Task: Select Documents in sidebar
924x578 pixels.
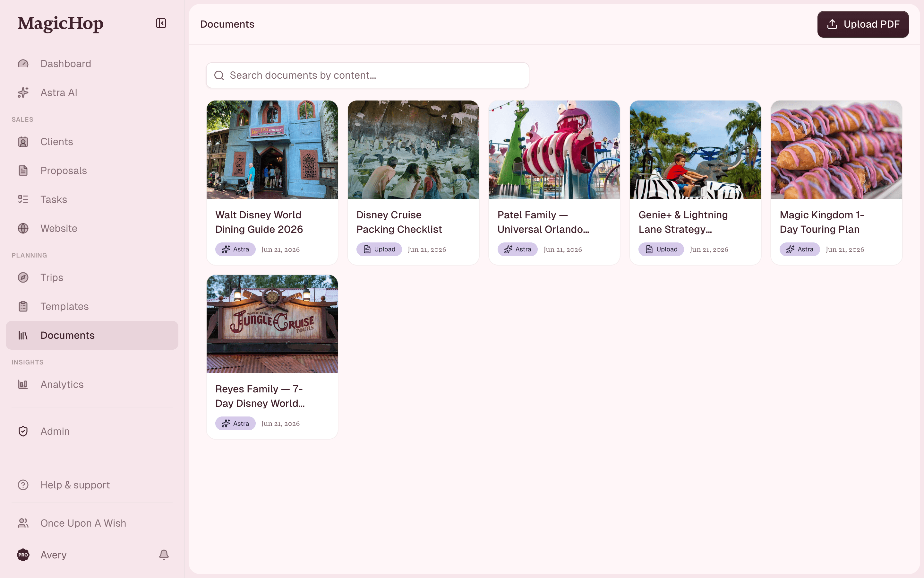Action: pos(92,335)
